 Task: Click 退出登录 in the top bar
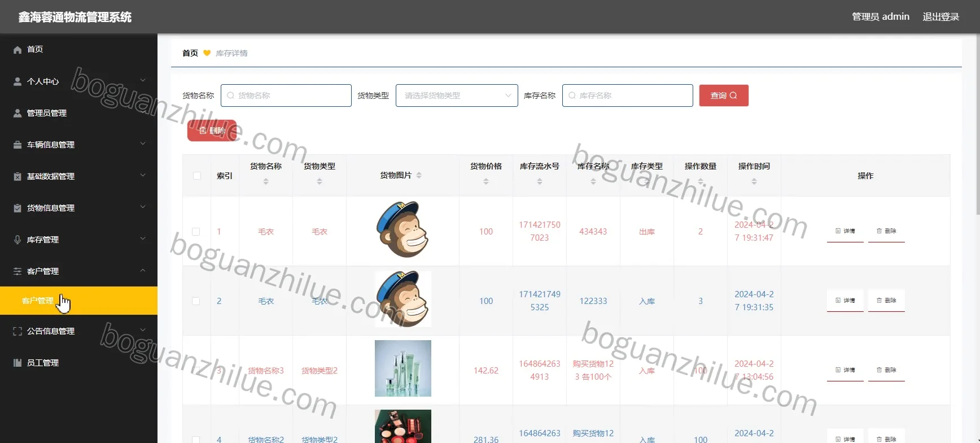pyautogui.click(x=941, y=17)
